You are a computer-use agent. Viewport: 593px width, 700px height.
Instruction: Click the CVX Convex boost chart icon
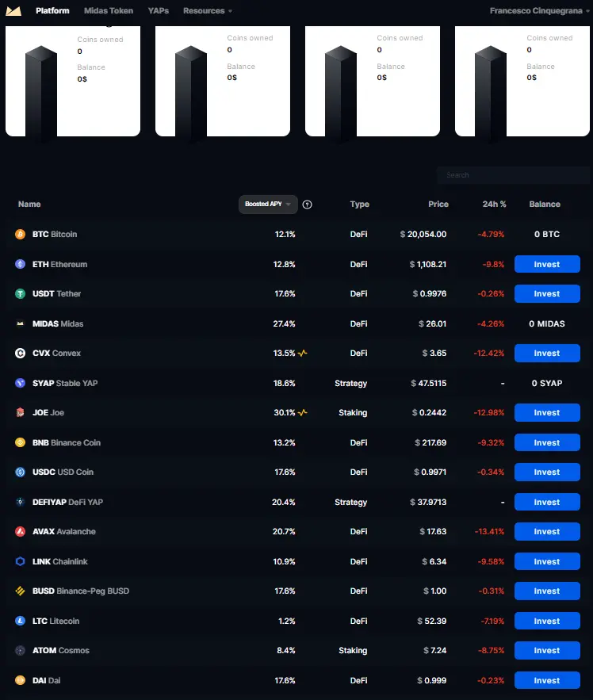tap(303, 353)
